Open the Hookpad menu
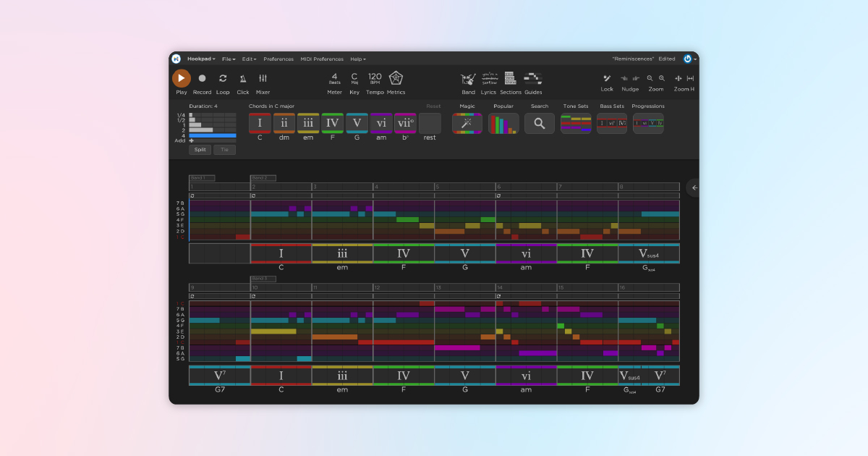The image size is (868, 456). [201, 59]
